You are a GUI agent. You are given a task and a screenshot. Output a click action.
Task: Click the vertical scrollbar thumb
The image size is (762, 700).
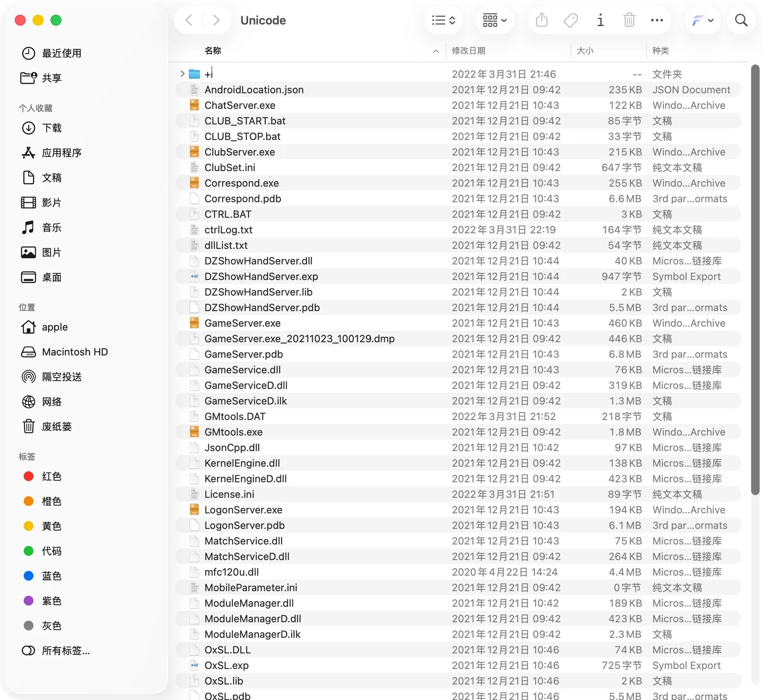pyautogui.click(x=755, y=280)
